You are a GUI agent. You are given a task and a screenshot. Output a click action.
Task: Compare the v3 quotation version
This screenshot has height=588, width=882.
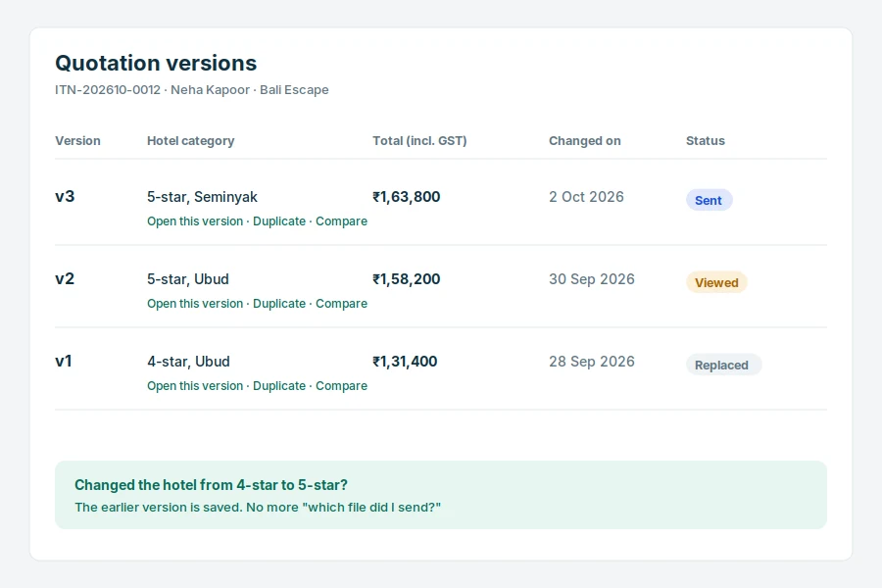click(x=341, y=221)
